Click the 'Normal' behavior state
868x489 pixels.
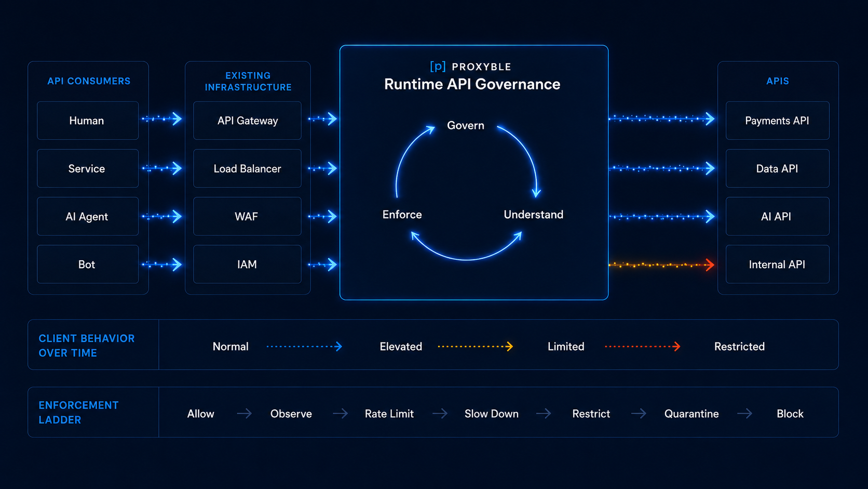pos(230,347)
